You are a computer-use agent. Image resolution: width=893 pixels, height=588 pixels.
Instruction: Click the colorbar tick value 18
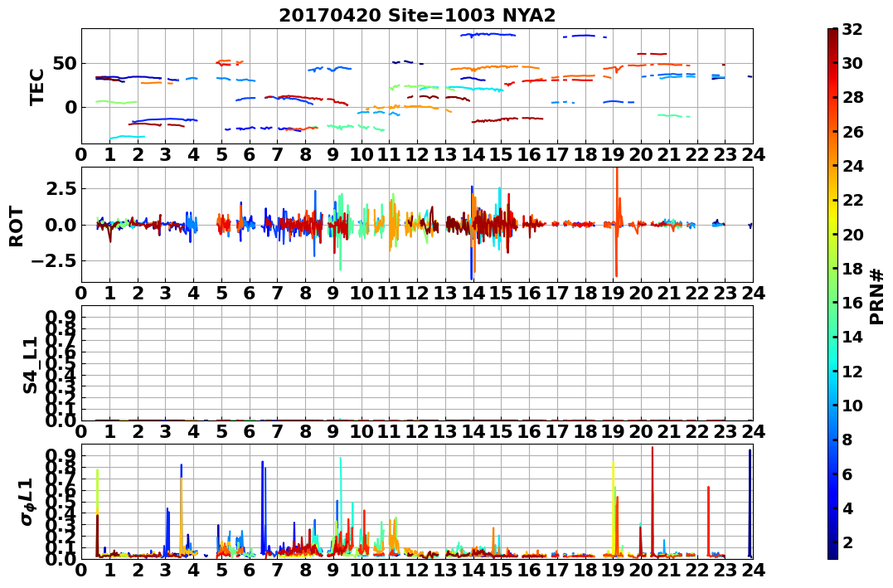852,269
